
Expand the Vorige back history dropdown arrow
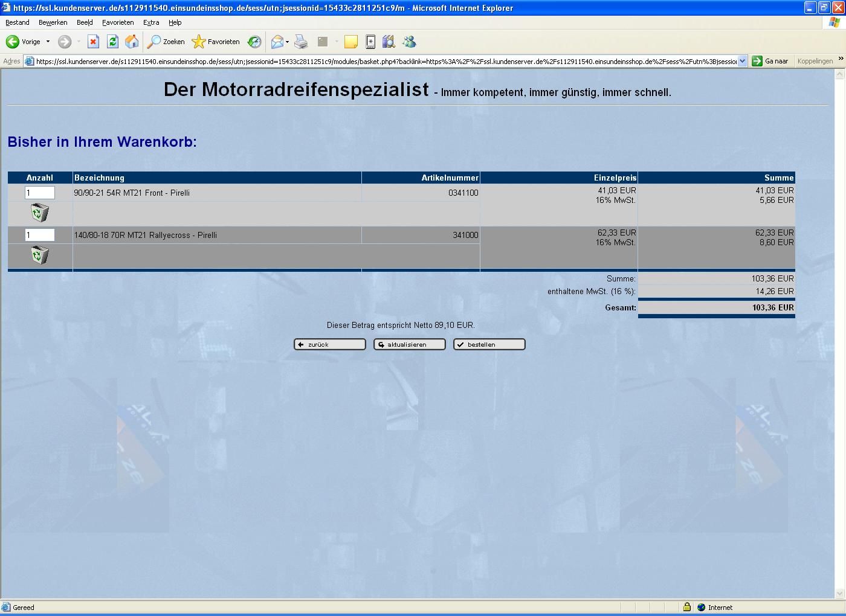click(48, 42)
